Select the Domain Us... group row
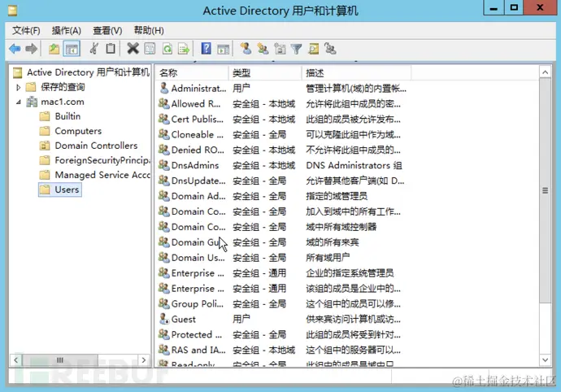This screenshot has width=561, height=392. (x=282, y=257)
